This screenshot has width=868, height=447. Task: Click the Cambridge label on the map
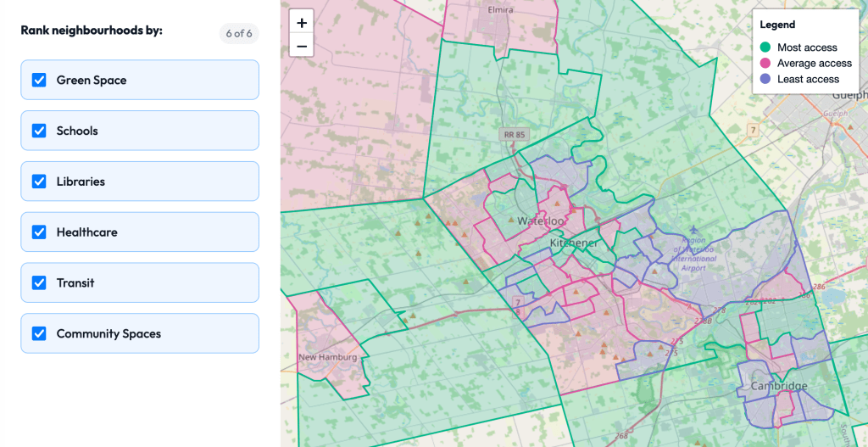pyautogui.click(x=778, y=386)
